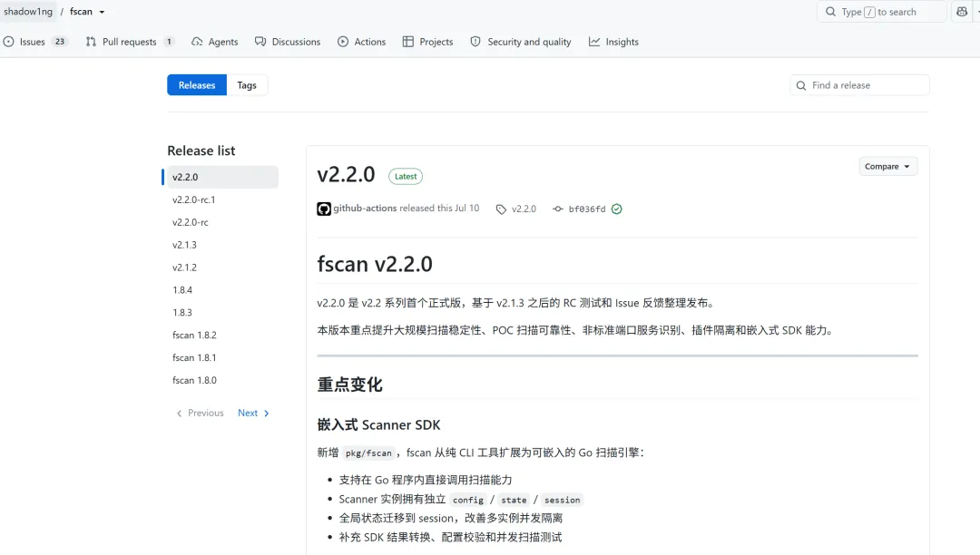
Task: Select v2.2.0-rc in the release list
Action: 190,222
